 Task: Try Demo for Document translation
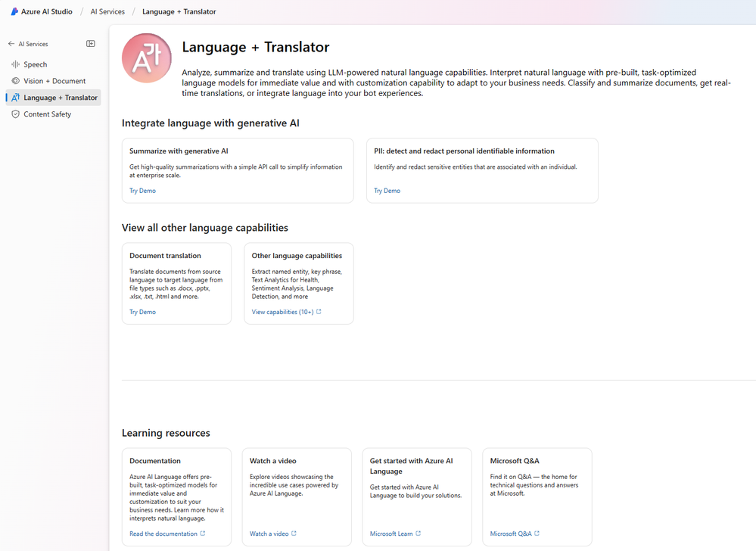click(x=143, y=312)
